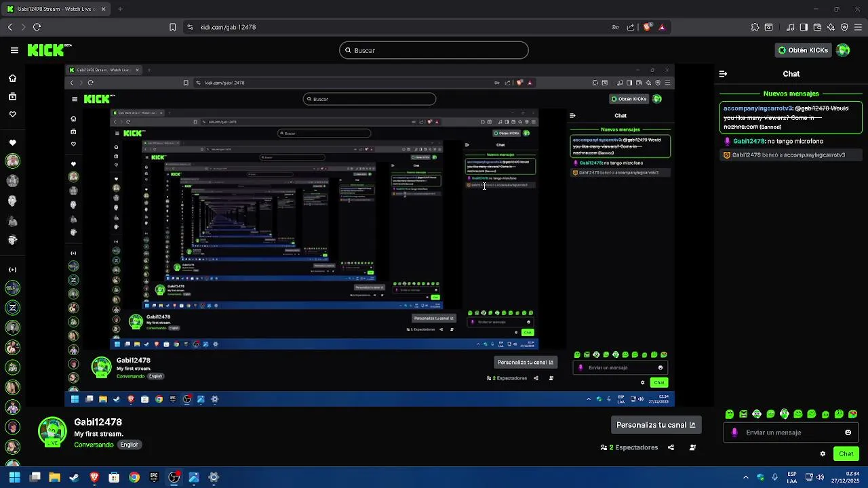Click the English language tag

click(130, 445)
